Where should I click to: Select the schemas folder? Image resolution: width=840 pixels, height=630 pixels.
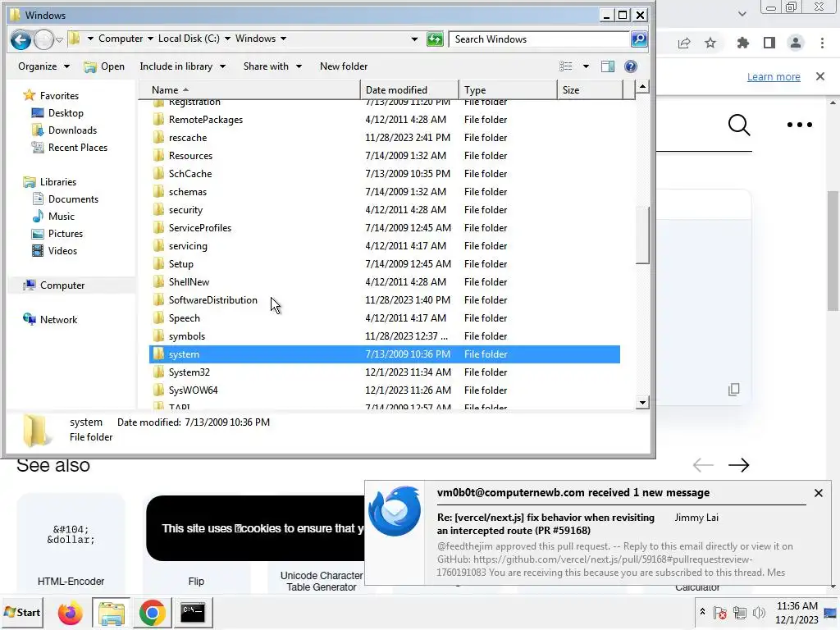tap(188, 192)
